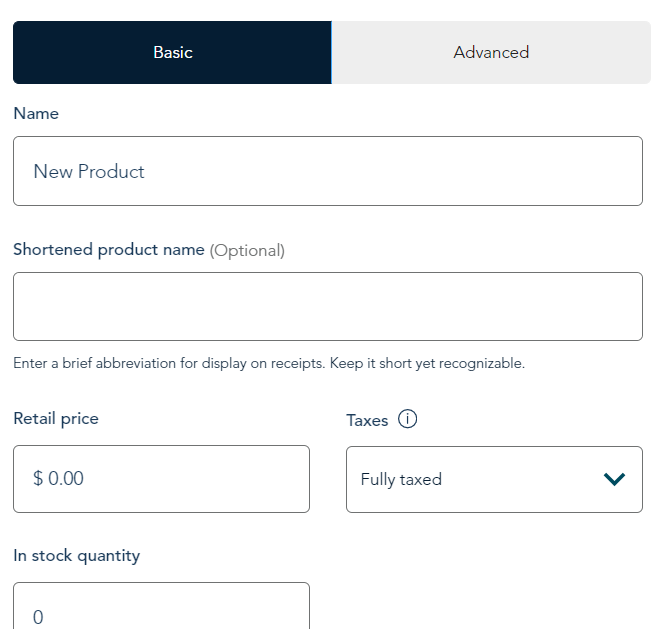Click the Name field label
Screen dimensions: 657x629
tap(36, 114)
